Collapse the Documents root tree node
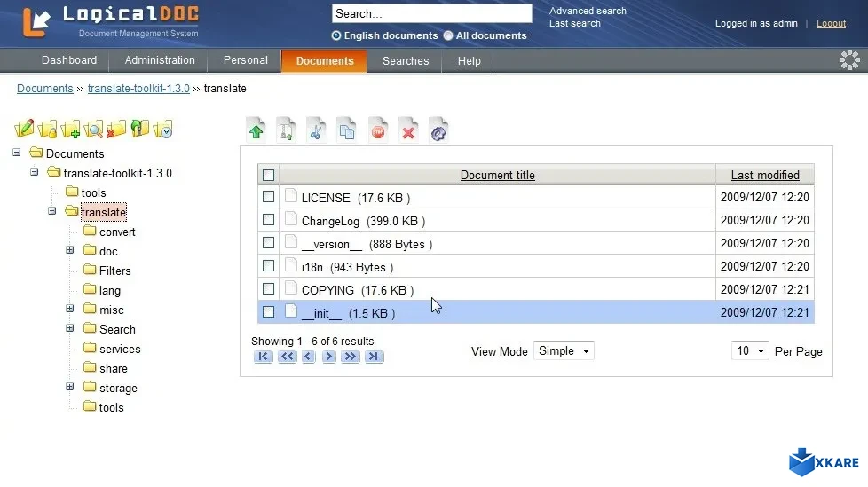Image resolution: width=868 pixels, height=487 pixels. (x=17, y=153)
